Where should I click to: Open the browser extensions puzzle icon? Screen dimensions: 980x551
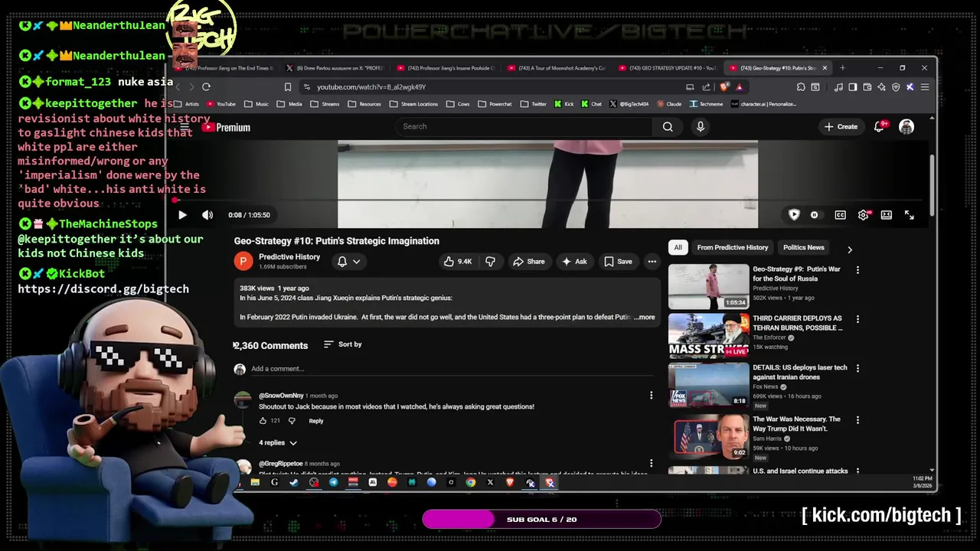(x=801, y=87)
